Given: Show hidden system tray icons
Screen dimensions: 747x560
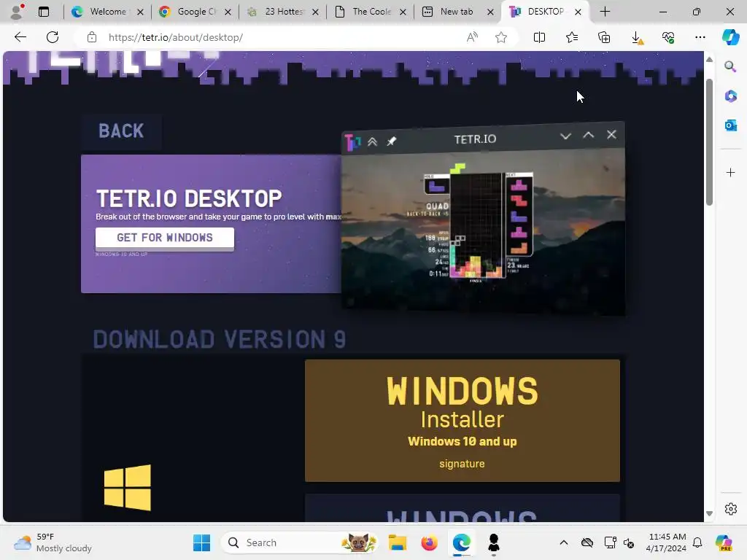Looking at the screenshot, I should [564, 542].
